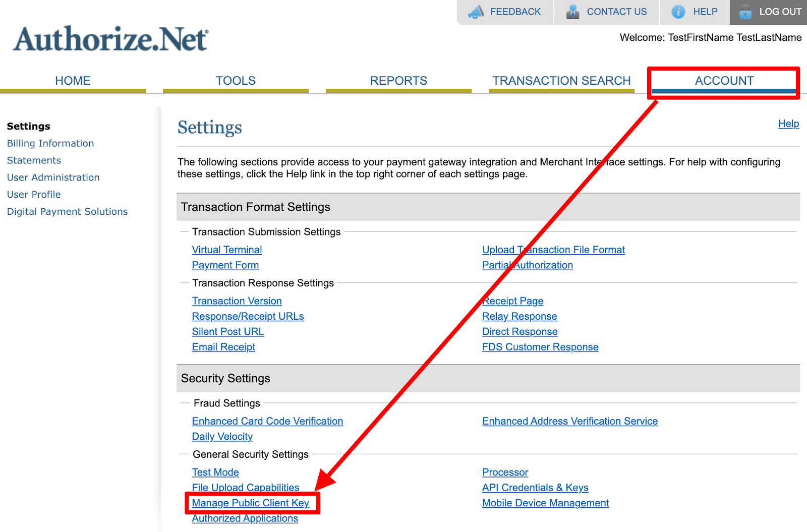Open User Administration in sidebar
Image resolution: width=807 pixels, height=532 pixels.
click(53, 178)
